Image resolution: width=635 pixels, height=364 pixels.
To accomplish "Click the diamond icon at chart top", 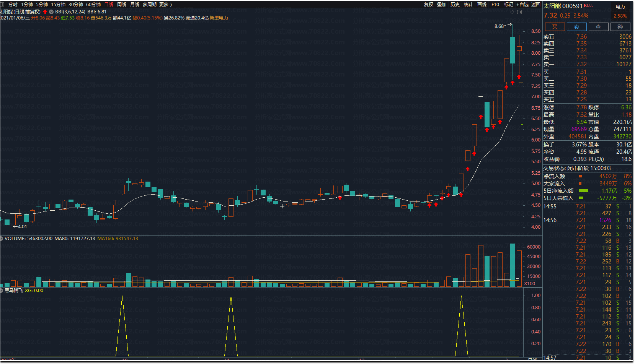I will (513, 12).
